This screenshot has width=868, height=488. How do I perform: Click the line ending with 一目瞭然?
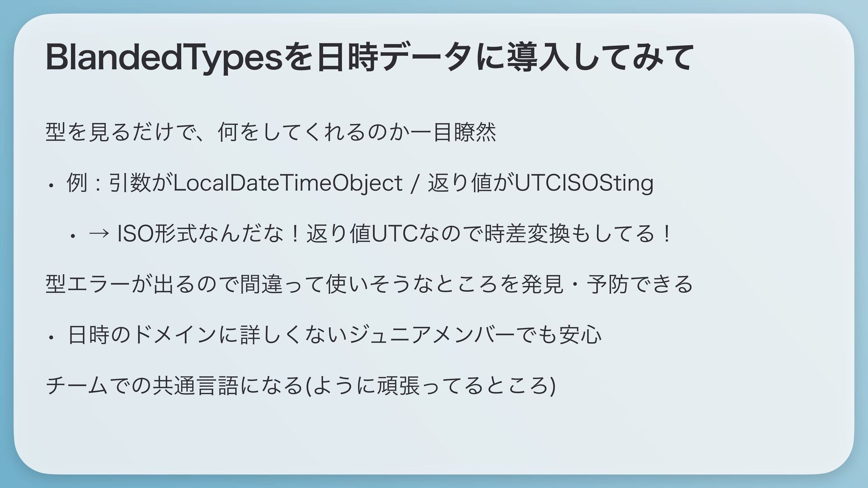tap(270, 132)
